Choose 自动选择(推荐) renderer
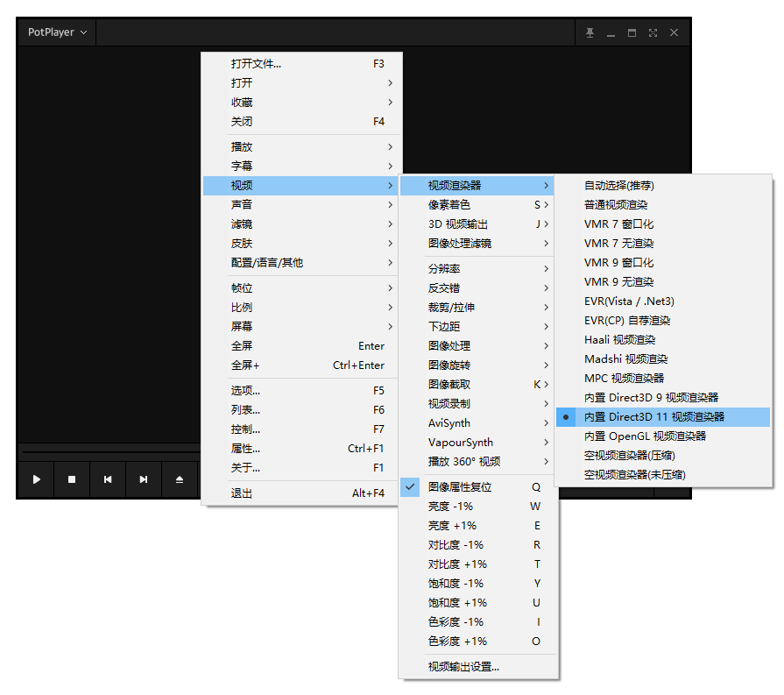 (663, 186)
